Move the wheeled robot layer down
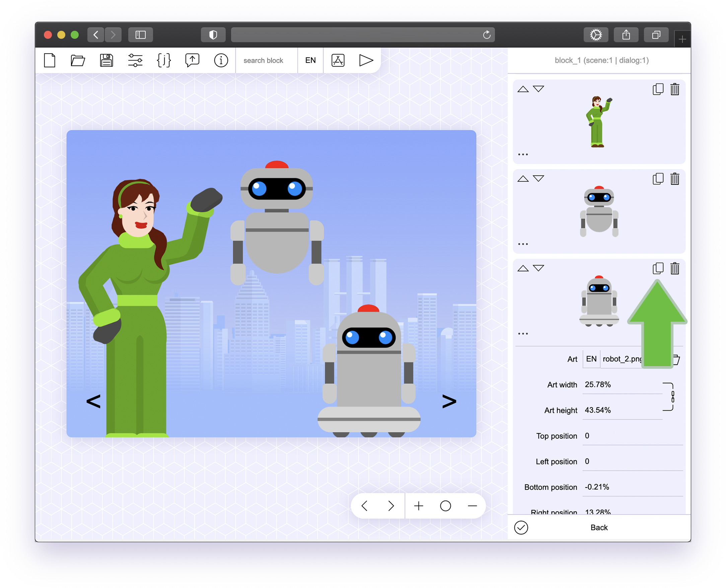The image size is (726, 588). pos(538,269)
